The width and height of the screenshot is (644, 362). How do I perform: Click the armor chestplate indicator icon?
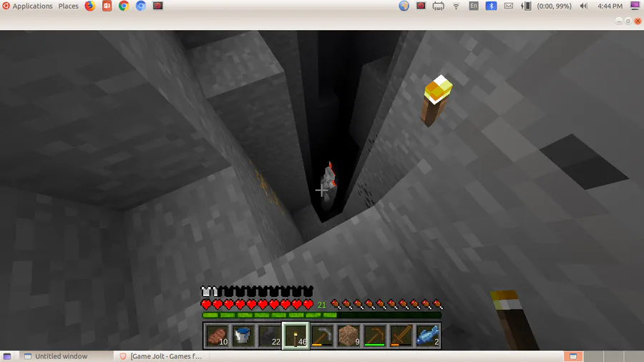coord(206,291)
